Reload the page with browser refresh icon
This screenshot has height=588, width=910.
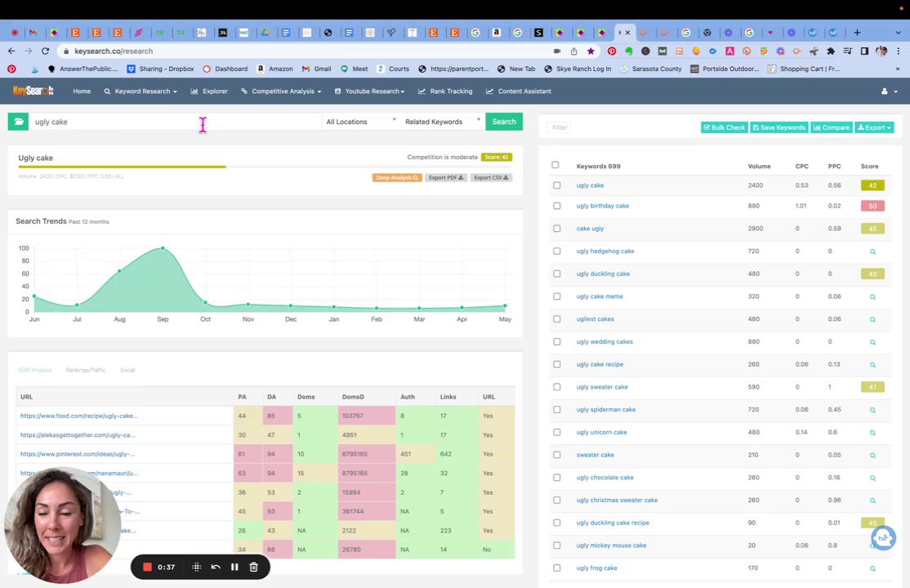coord(45,51)
